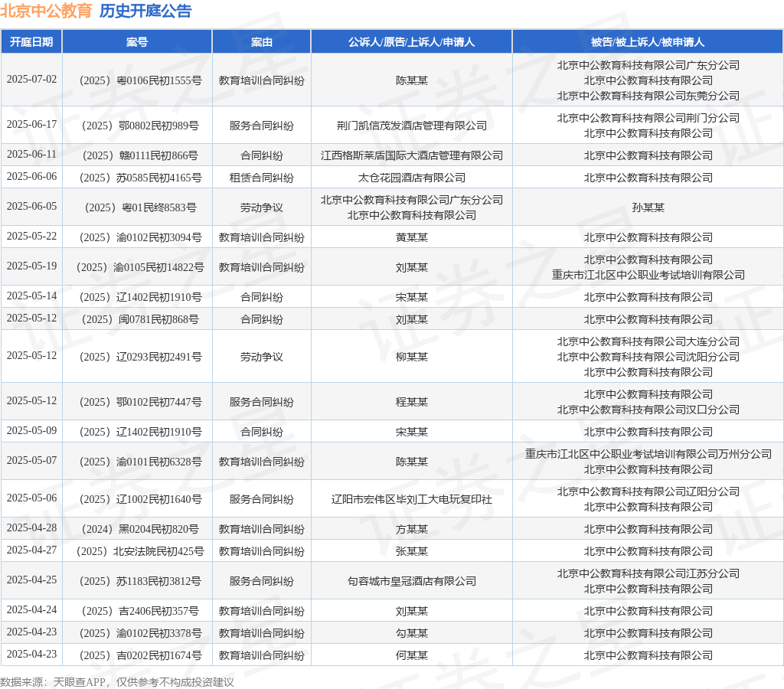Select the date 2025-04-25
Viewport: 784px width, 689px height.
(31, 580)
